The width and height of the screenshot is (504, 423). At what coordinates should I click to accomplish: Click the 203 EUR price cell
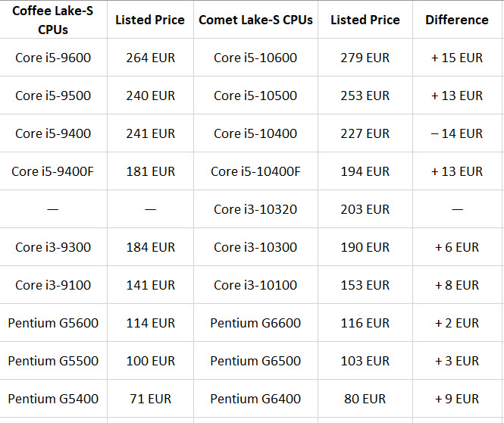point(365,209)
